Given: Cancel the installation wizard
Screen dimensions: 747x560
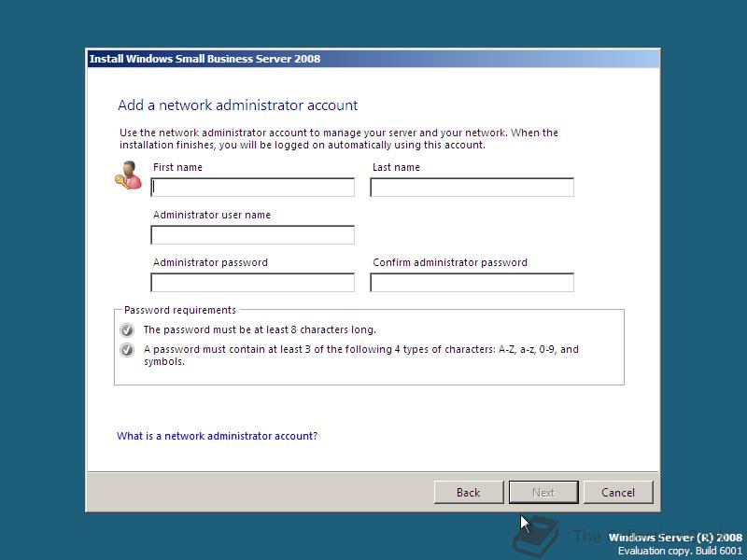Looking at the screenshot, I should click(618, 493).
